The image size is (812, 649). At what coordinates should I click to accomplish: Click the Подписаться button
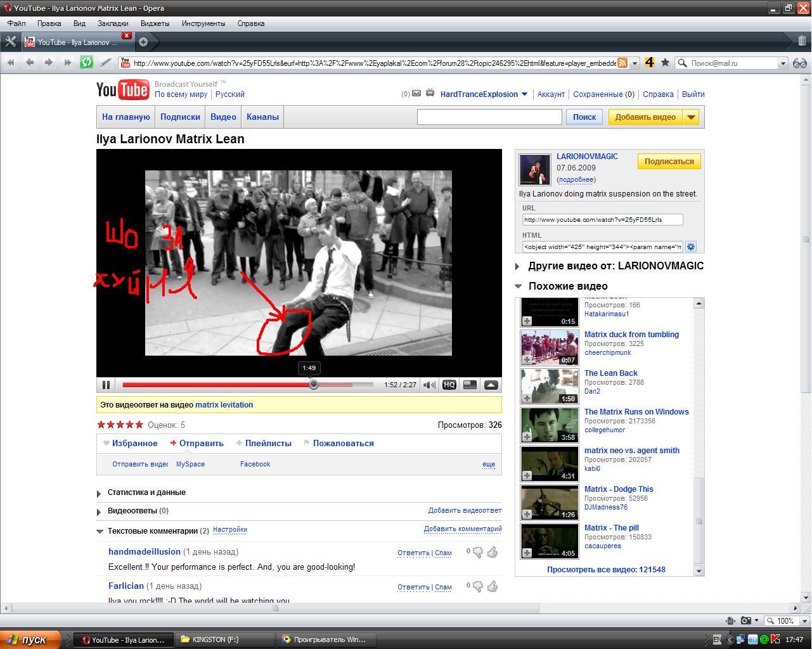[669, 162]
